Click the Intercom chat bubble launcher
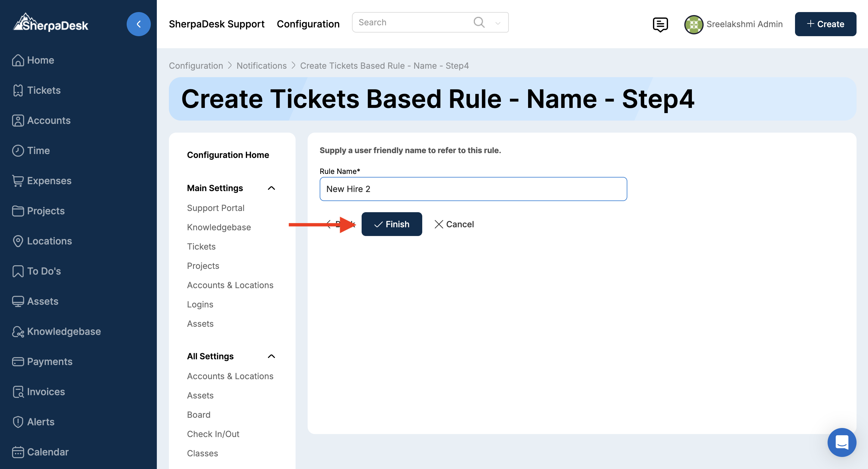Screen dimensions: 868x469 (841, 442)
